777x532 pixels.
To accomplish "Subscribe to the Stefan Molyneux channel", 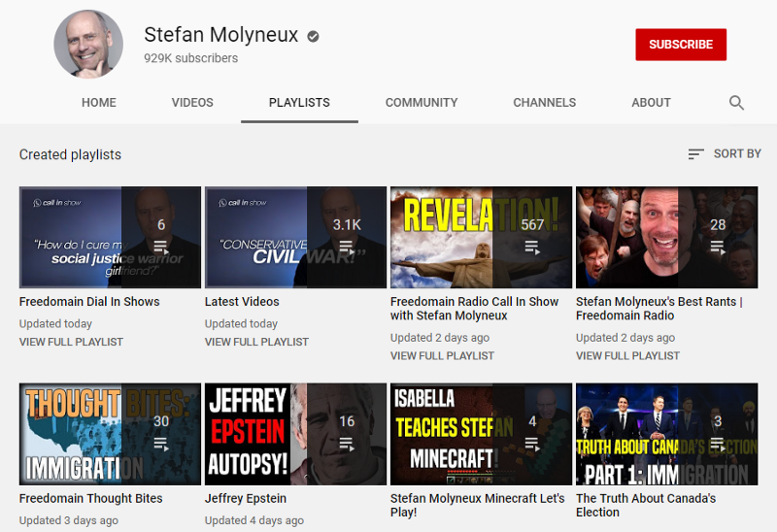I will coord(681,45).
